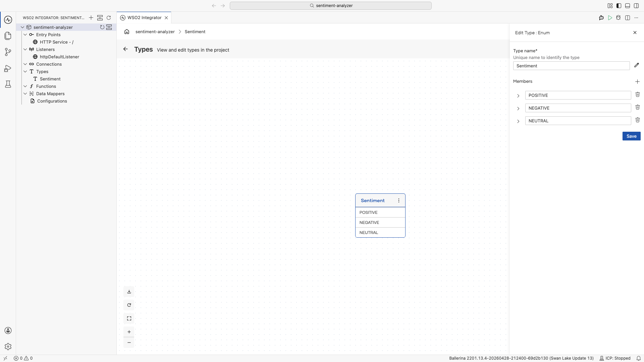Open the editor More Actions ellipsis
The width and height of the screenshot is (644, 362).
click(636, 18)
